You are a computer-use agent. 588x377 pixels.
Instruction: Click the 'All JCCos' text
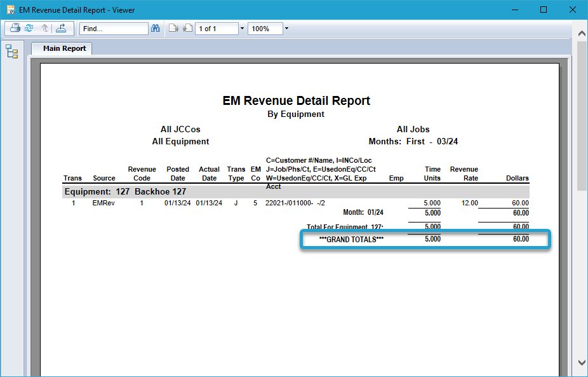coord(180,129)
